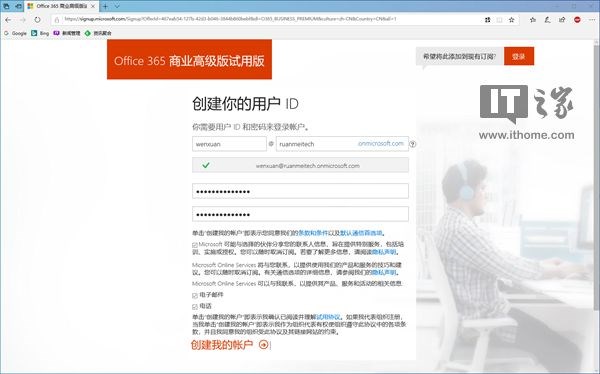Image resolution: width=600 pixels, height=374 pixels.
Task: Toggle the Microsoft partner sharing checkbox
Action: (195, 245)
